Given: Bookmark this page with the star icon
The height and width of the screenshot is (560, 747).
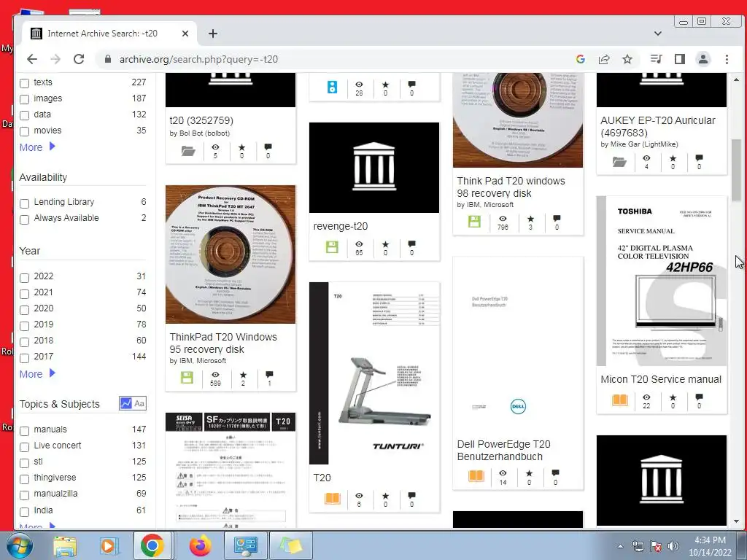Looking at the screenshot, I should tap(627, 59).
